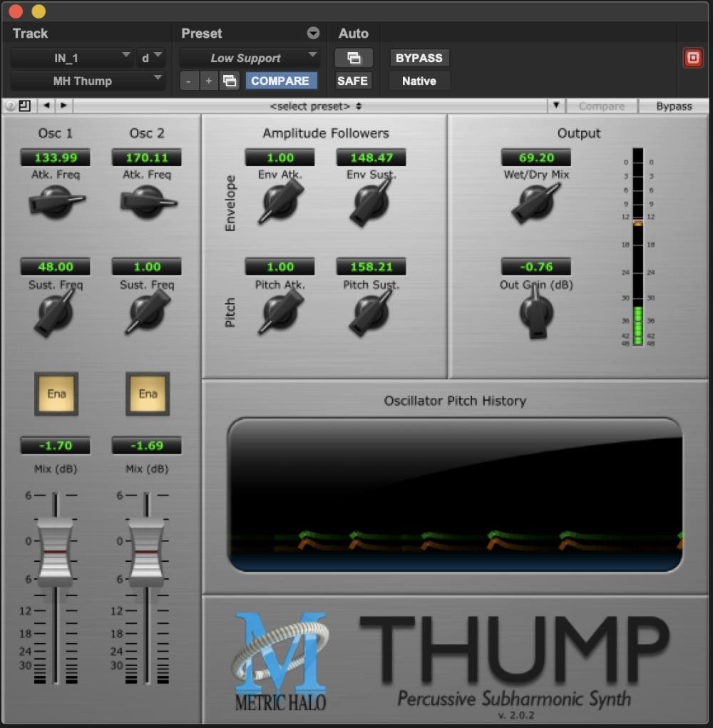713x728 pixels.
Task: Click the Pitch Atk. knob
Action: 280,312
